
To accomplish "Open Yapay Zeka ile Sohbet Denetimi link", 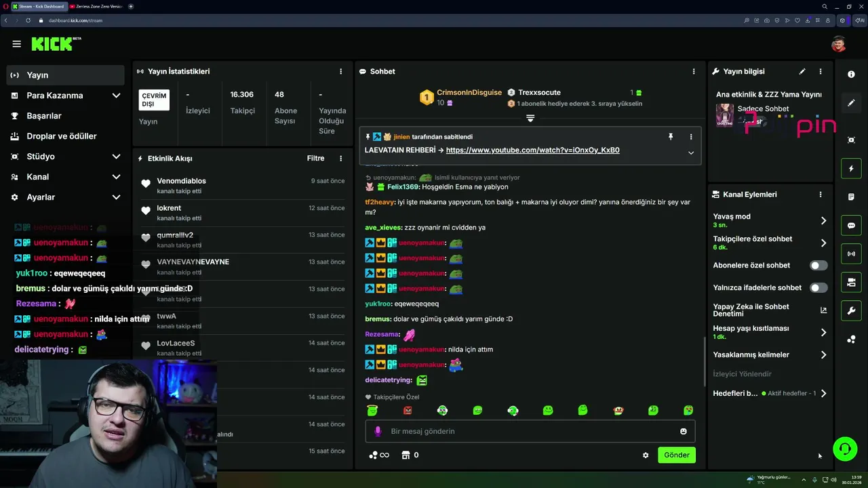I will point(770,310).
